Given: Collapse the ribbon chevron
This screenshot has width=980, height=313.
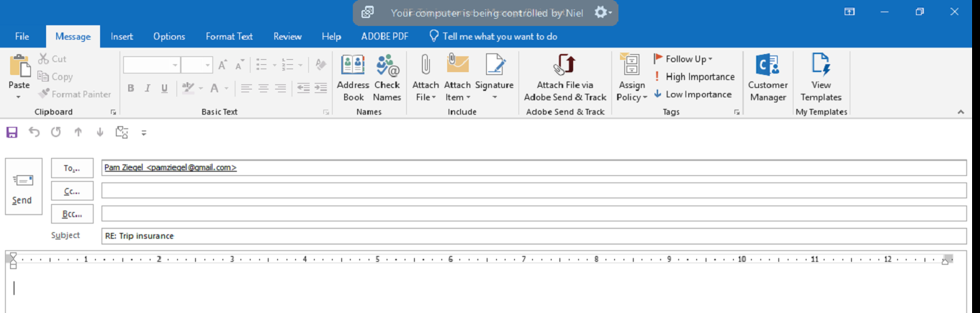Looking at the screenshot, I should 961,113.
